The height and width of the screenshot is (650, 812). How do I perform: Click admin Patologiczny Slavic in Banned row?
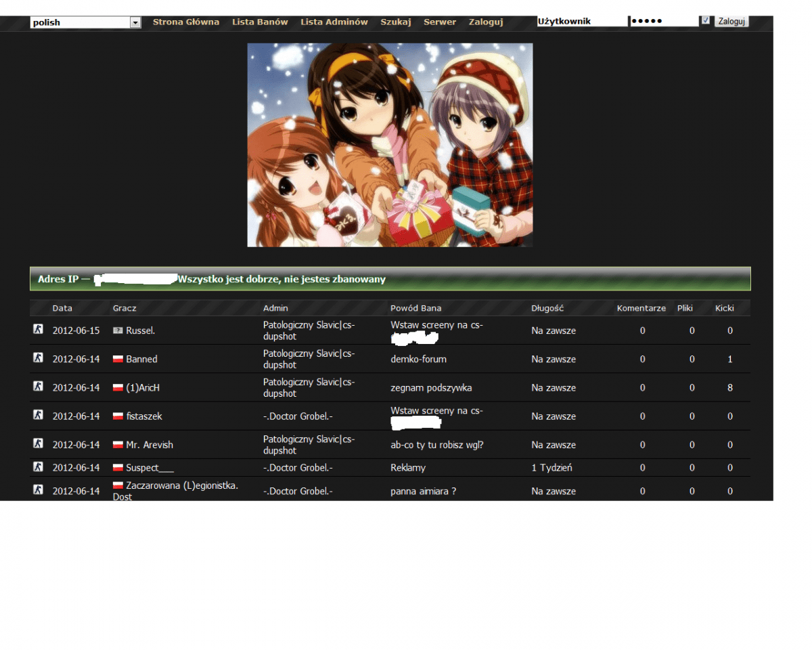coord(309,360)
